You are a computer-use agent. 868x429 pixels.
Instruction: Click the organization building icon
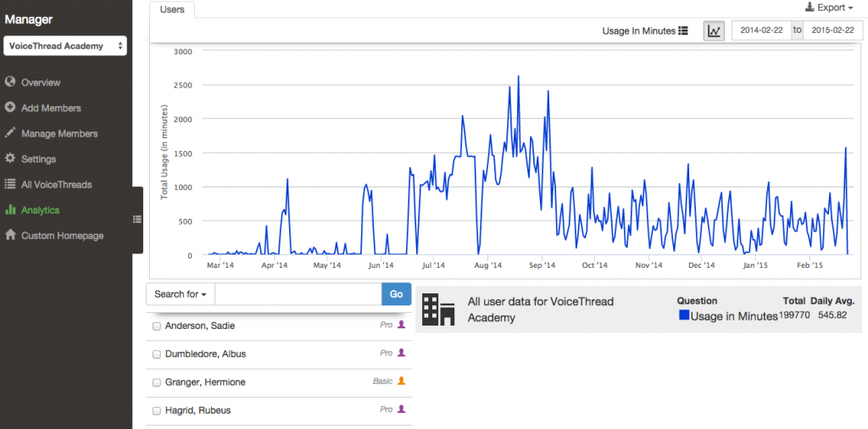[x=438, y=309]
